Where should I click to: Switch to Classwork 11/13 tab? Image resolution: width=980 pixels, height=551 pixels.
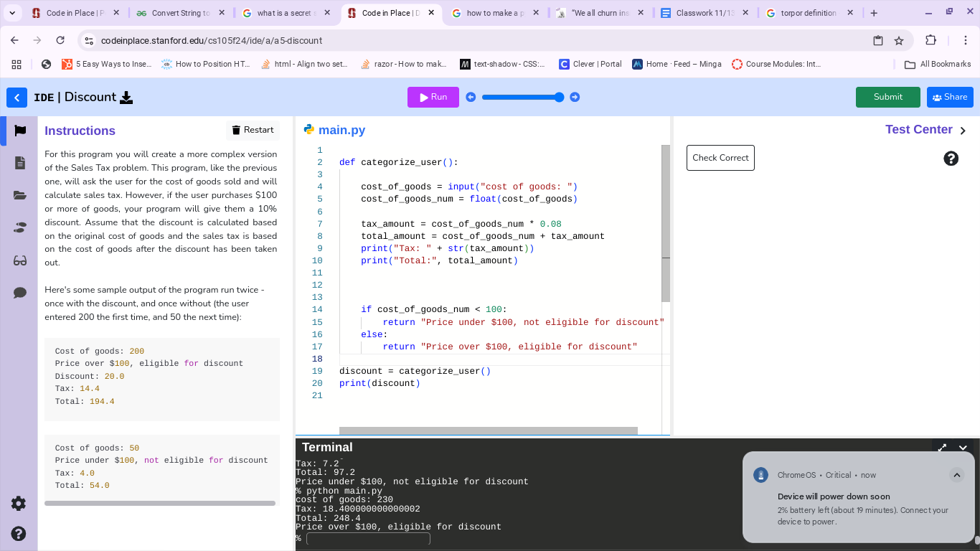coord(706,13)
